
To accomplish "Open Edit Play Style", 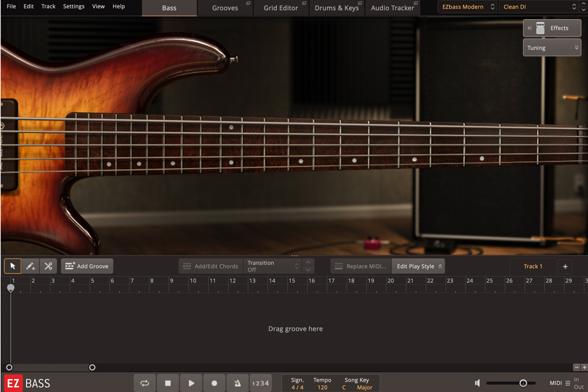I will click(418, 266).
